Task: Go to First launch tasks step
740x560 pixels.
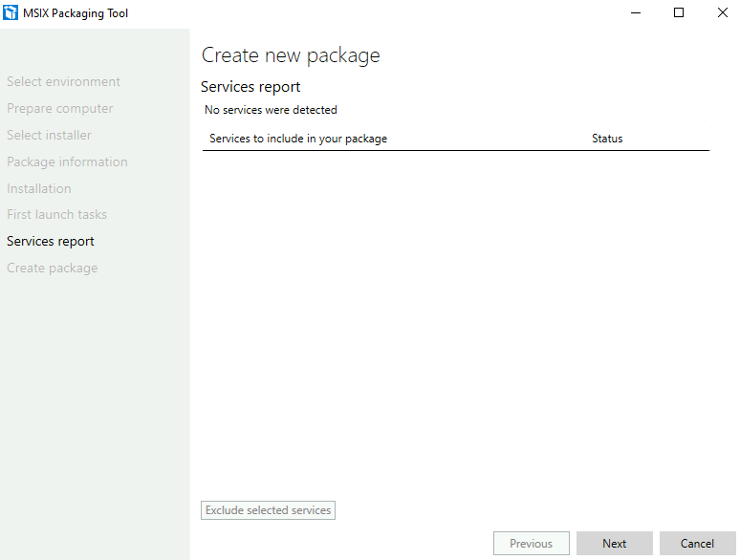Action: point(56,215)
